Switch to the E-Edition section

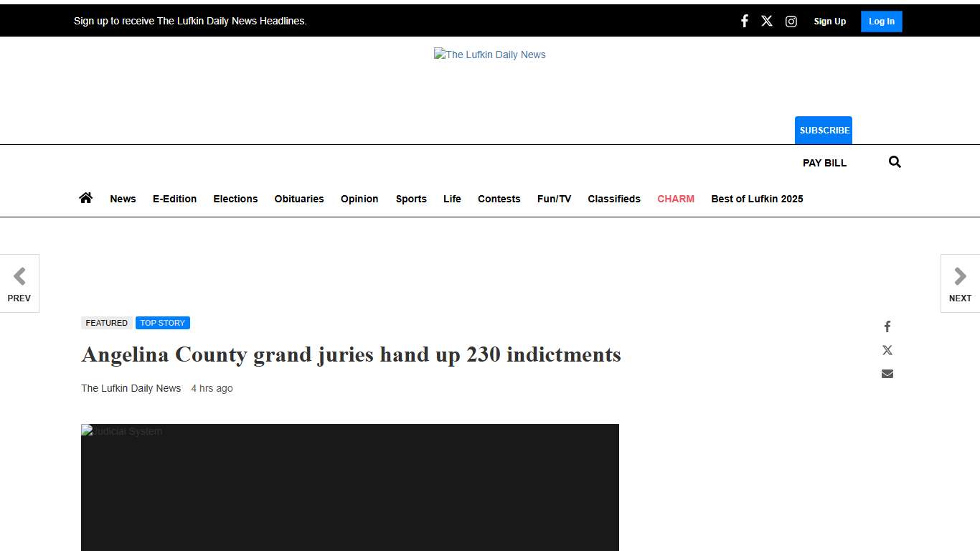pyautogui.click(x=174, y=199)
